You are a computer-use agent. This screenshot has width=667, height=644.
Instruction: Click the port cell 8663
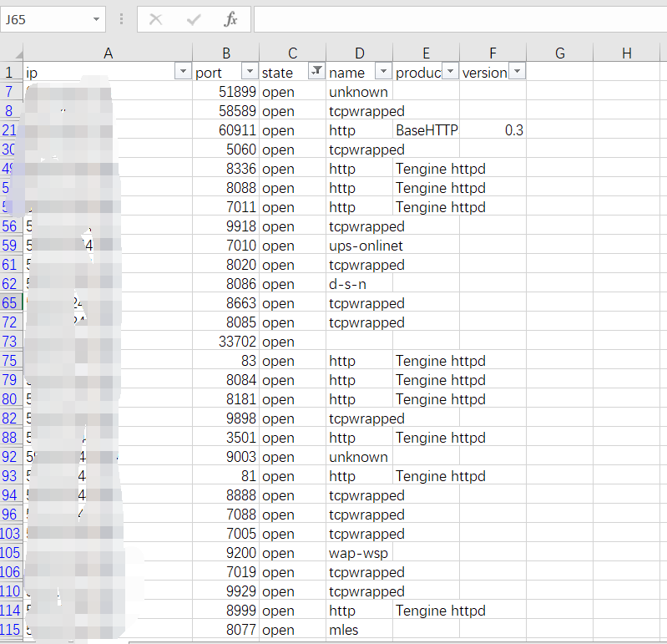click(226, 302)
